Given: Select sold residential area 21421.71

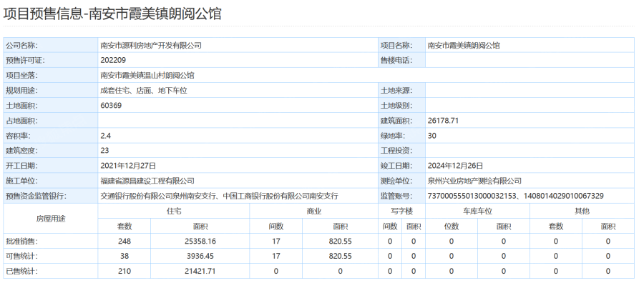Looking at the screenshot, I should click(x=200, y=271).
